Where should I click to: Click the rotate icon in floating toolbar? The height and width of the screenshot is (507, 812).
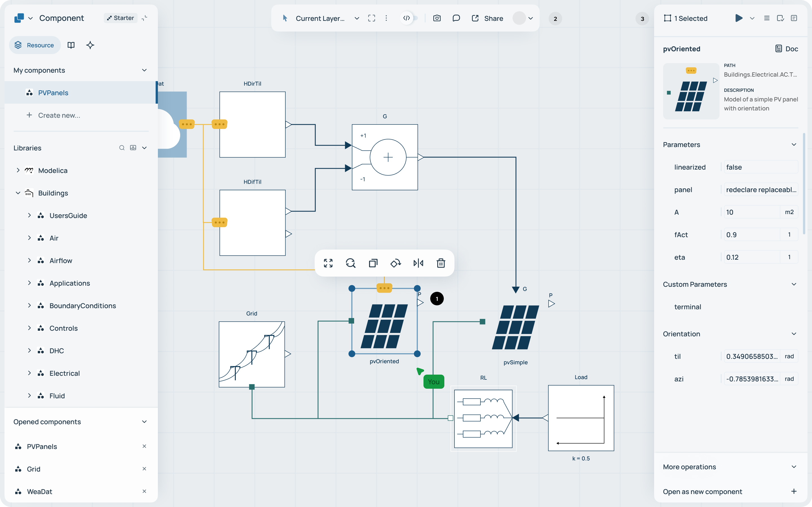[x=396, y=263]
